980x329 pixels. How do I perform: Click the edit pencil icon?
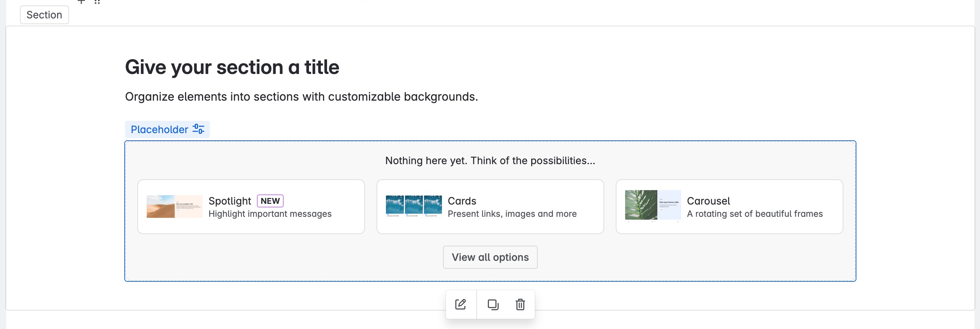pos(460,304)
